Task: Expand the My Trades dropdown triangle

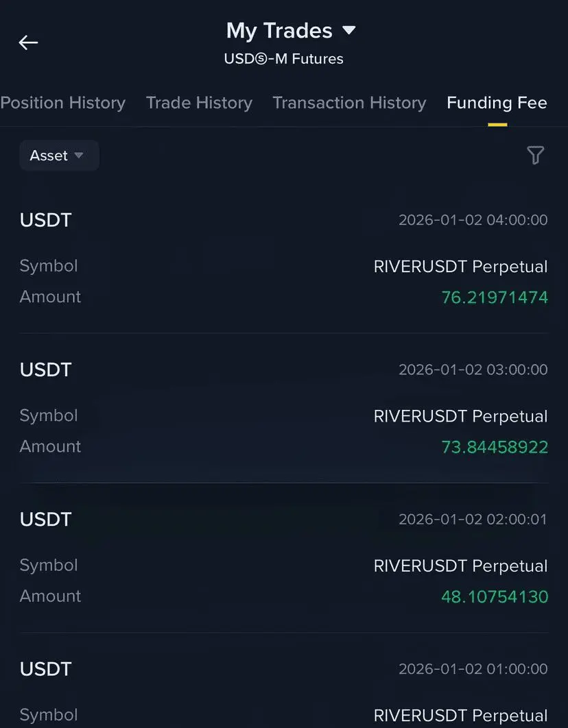Action: tap(349, 30)
